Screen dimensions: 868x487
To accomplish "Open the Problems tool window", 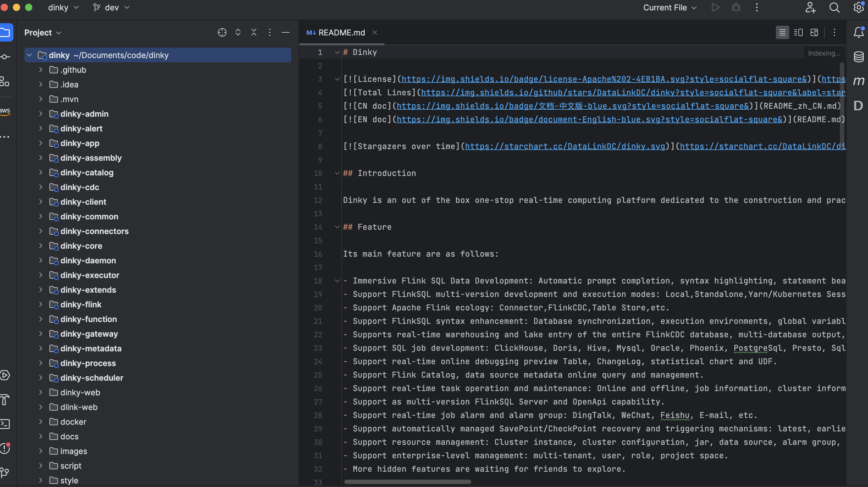I will [5, 449].
